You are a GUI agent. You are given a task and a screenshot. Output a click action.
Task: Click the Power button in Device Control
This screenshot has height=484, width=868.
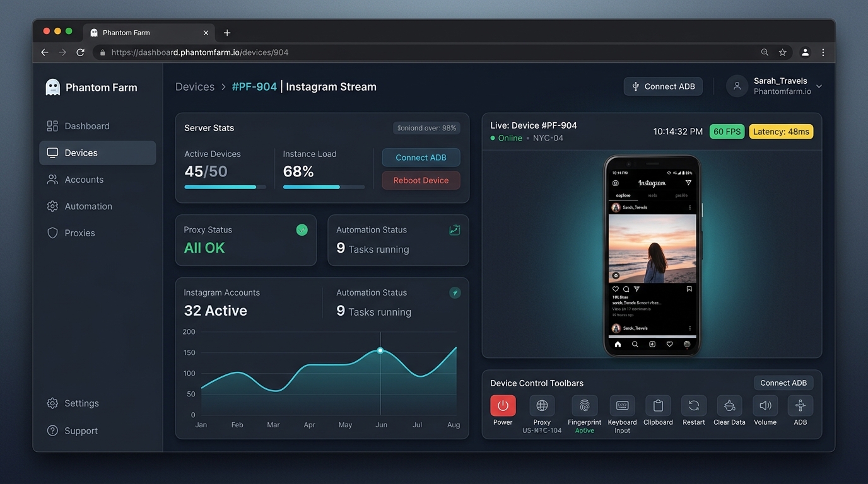click(503, 405)
